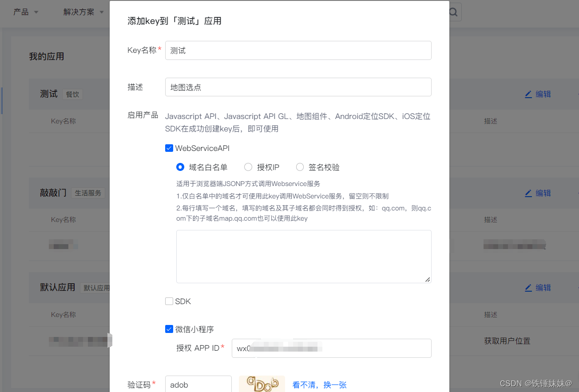579x392 pixels.
Task: Click the pencil icon in 敲敲门 row
Action: [x=528, y=193]
